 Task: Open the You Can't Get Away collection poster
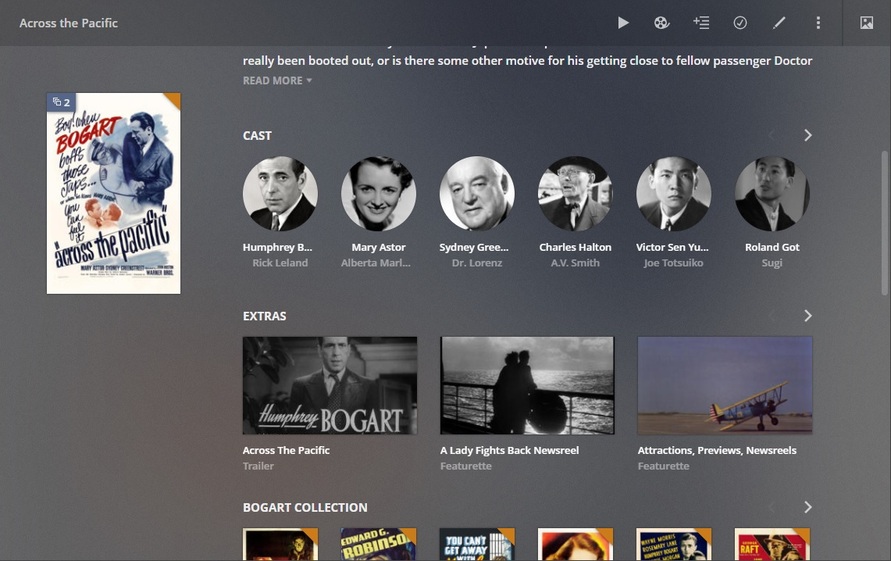coord(477,545)
